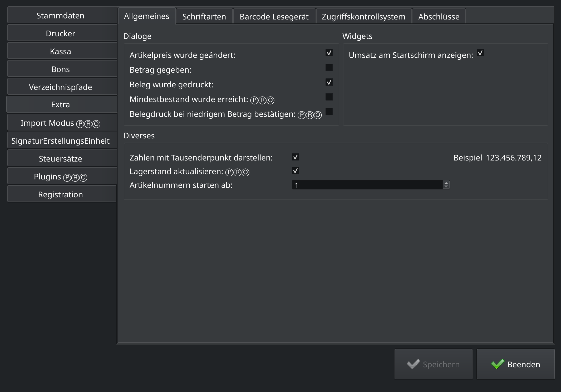The image size is (561, 392).
Task: Toggle 'Artikelpreis wurde geändert' checkbox
Action: point(329,53)
